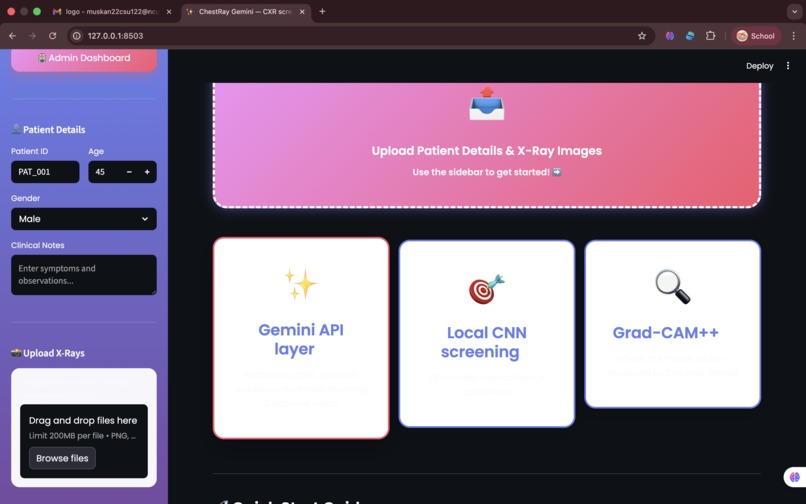Image resolution: width=806 pixels, height=504 pixels.
Task: Click the browser forward arrow
Action: coord(32,36)
